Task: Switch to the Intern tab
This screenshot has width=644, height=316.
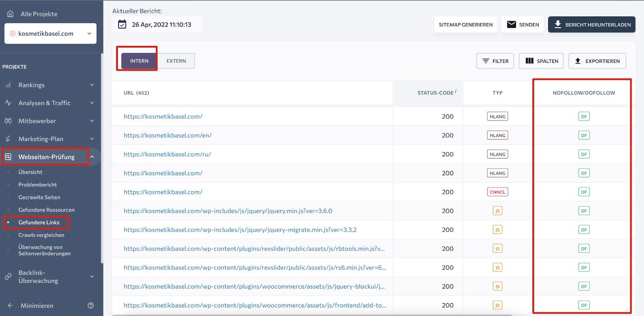Action: (139, 61)
